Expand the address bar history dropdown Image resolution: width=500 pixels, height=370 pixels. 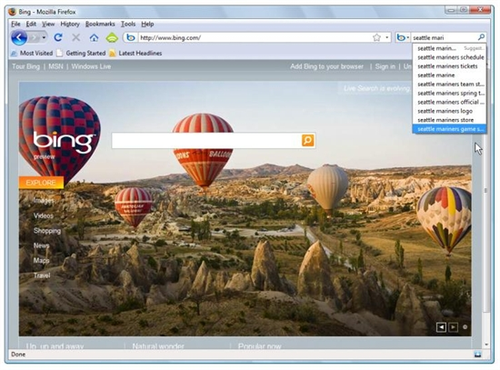(387, 38)
